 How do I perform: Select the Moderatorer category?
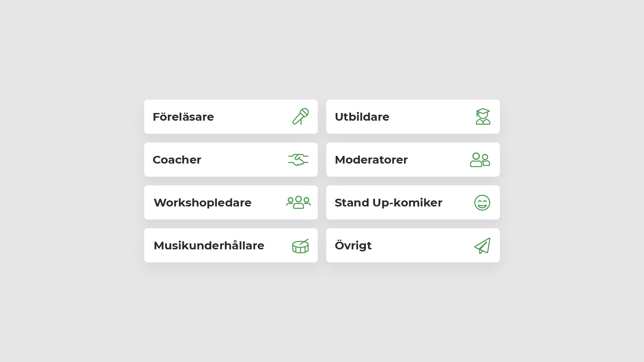point(413,160)
